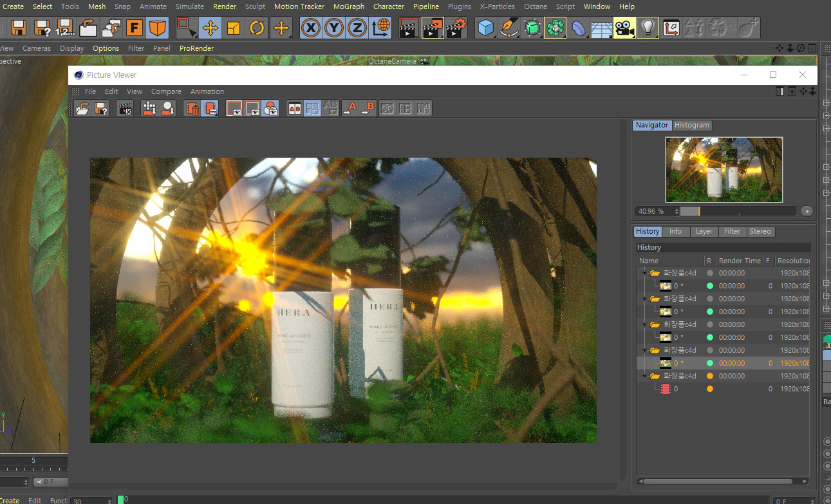The image size is (831, 504).
Task: Select the Pen spline tool icon
Action: (x=509, y=28)
